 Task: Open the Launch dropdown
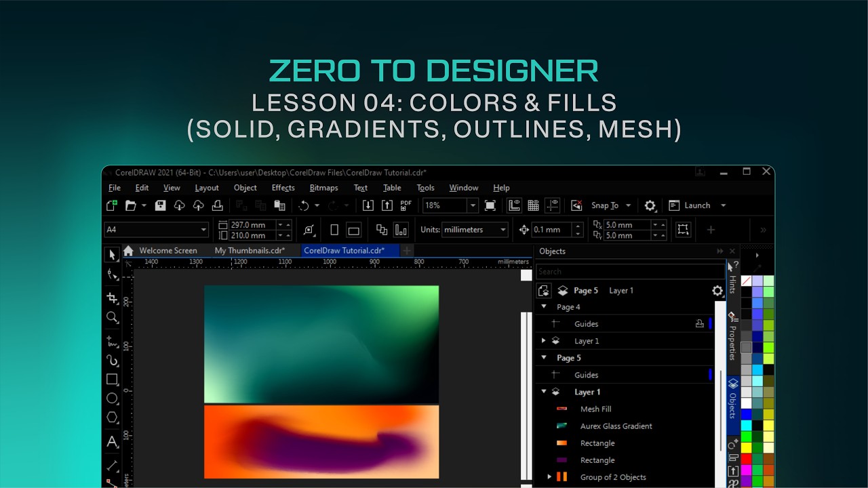723,205
